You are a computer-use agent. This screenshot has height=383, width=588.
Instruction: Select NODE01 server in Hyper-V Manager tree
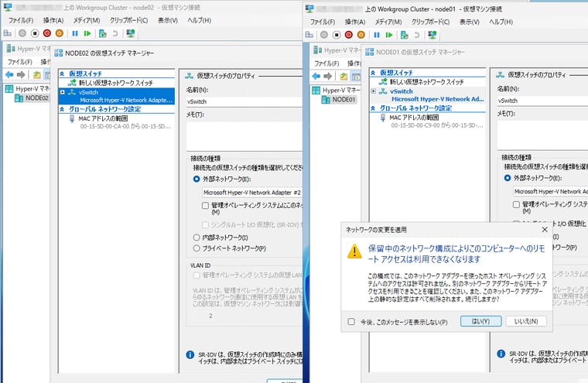(x=344, y=99)
